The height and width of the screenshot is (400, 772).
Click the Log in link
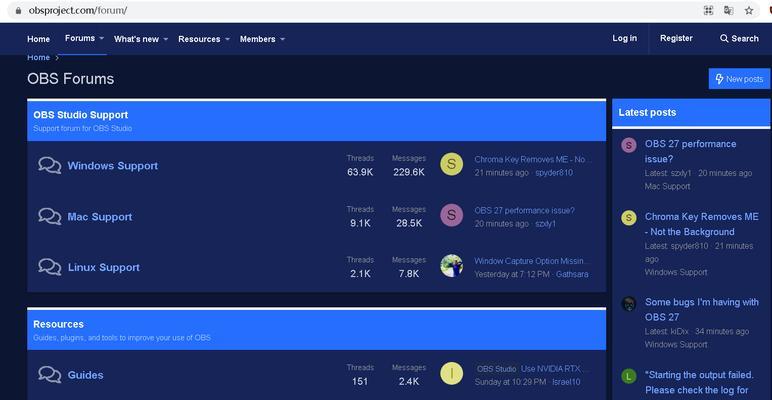click(x=624, y=38)
